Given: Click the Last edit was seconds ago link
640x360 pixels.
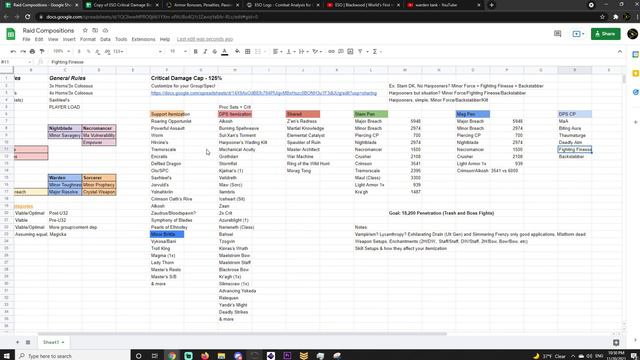Looking at the screenshot, I should pyautogui.click(x=204, y=40).
